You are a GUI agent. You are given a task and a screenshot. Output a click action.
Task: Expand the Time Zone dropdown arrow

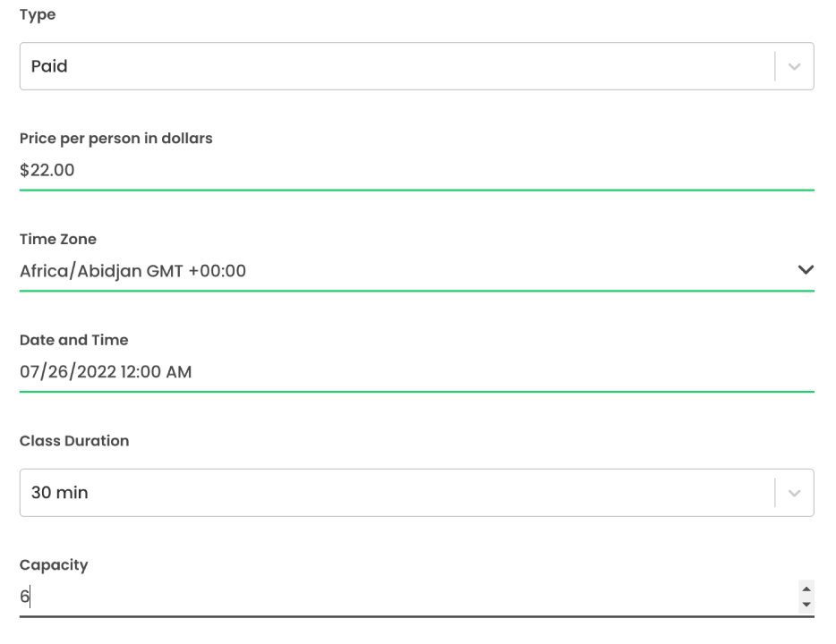coord(805,270)
